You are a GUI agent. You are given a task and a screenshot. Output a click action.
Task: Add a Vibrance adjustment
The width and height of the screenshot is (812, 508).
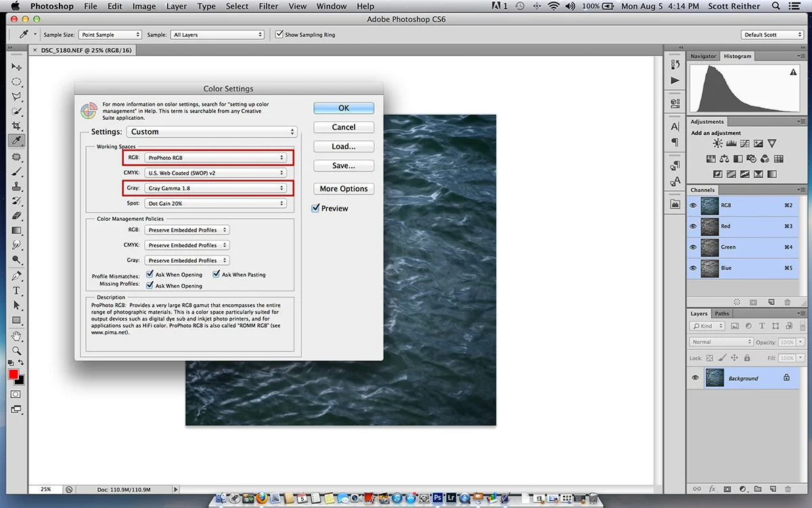(771, 144)
